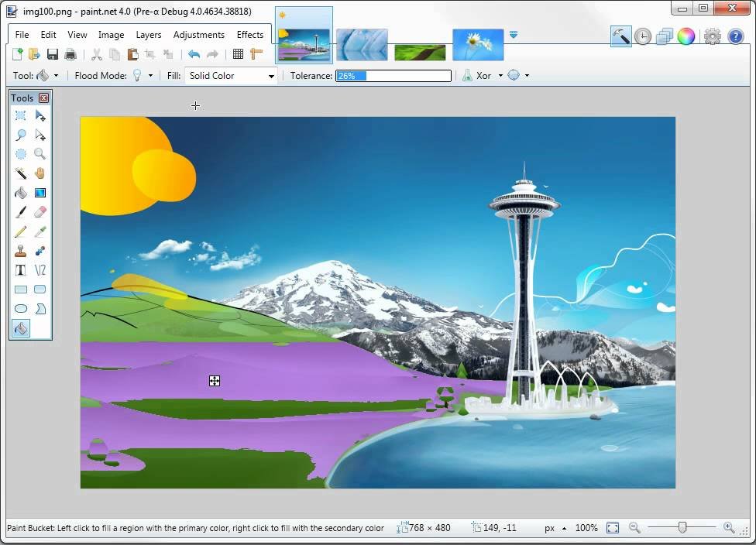Expand the image list arrow
The width and height of the screenshot is (756, 545).
(x=514, y=35)
